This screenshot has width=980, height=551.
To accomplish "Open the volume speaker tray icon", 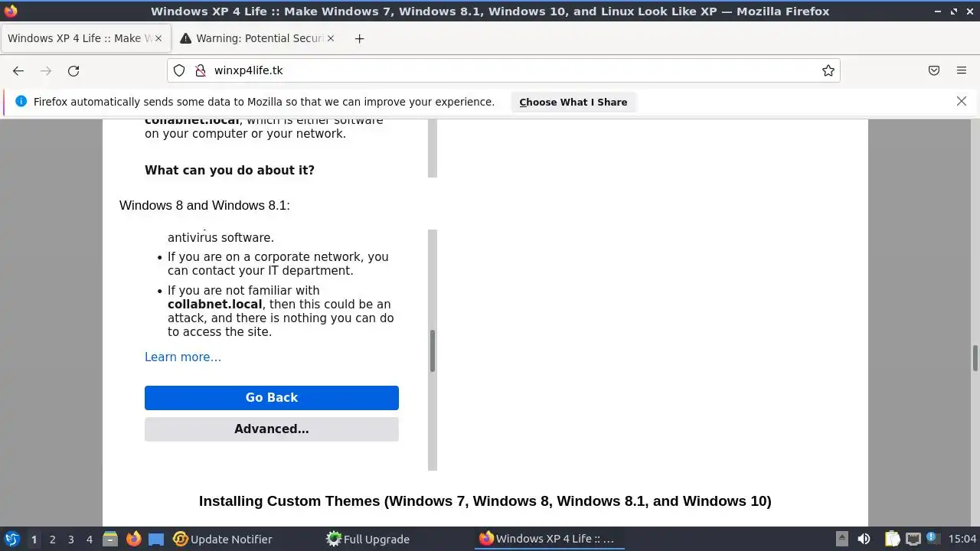I will pyautogui.click(x=864, y=539).
